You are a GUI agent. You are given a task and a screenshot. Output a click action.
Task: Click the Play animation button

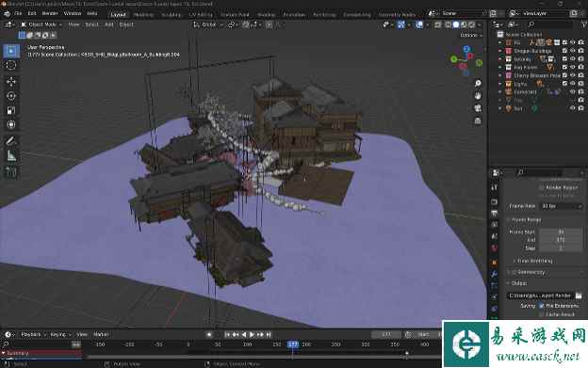tap(252, 335)
